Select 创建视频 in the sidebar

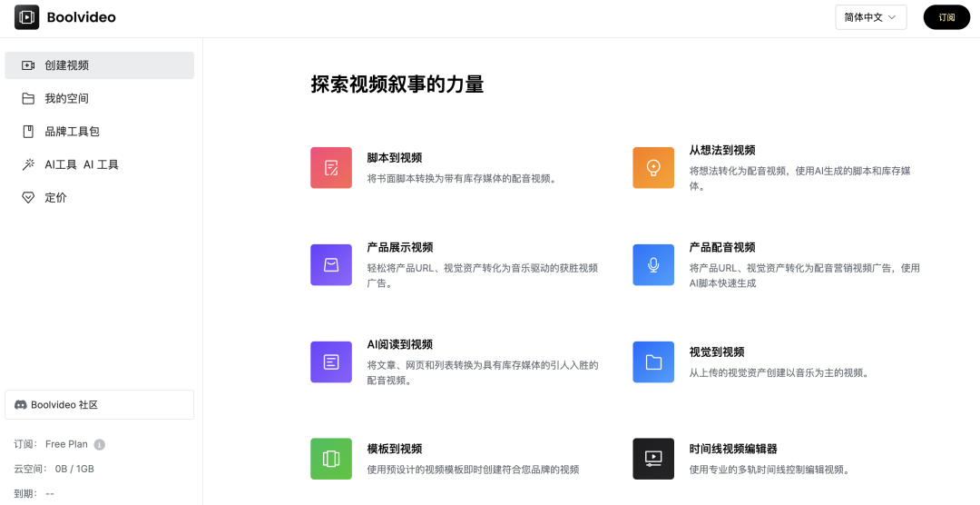point(99,65)
